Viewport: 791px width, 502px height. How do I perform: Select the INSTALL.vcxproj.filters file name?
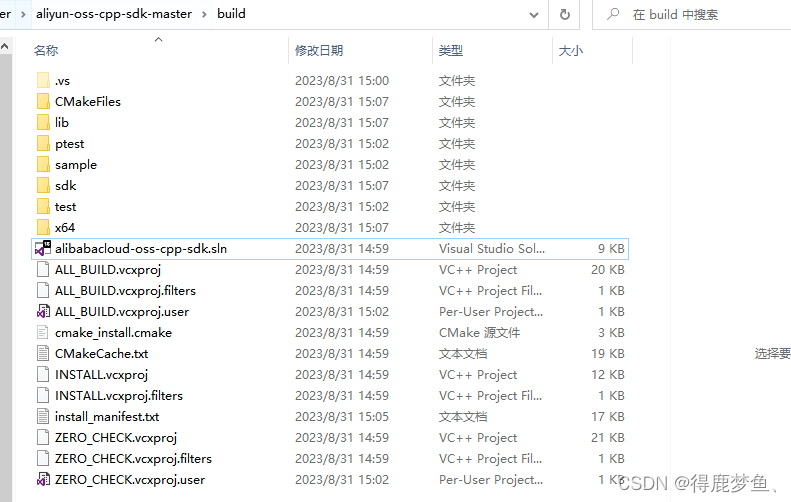119,396
